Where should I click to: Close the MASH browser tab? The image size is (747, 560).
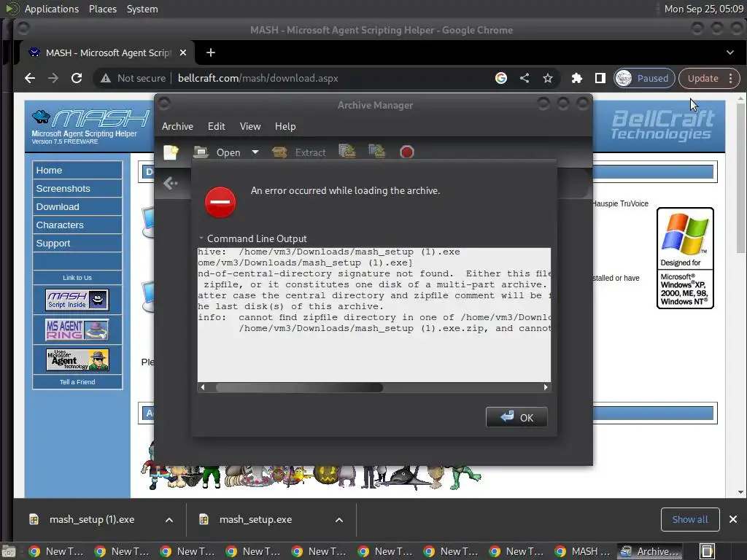coord(183,52)
